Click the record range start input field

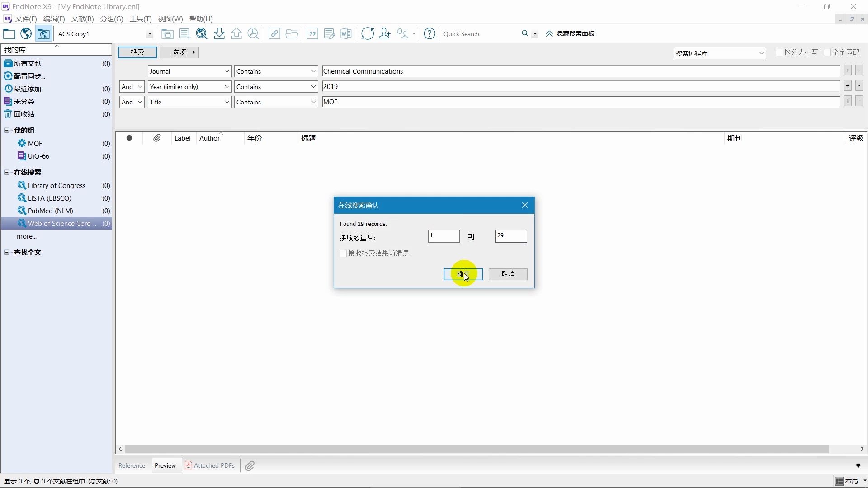click(443, 235)
